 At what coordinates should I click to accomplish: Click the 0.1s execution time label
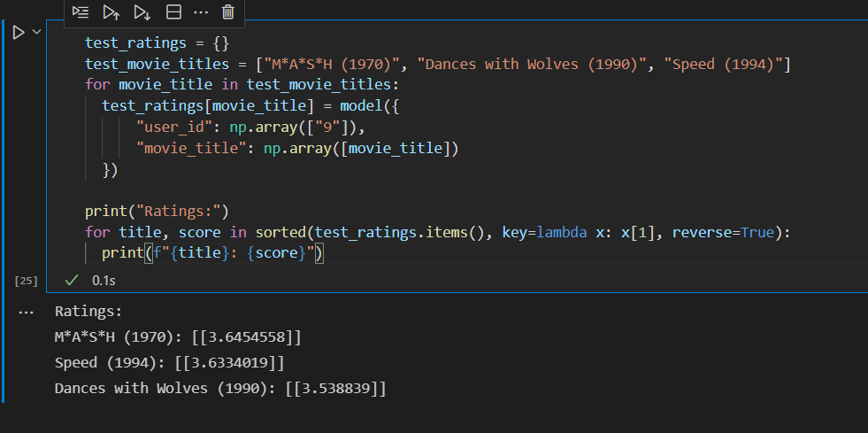click(x=104, y=281)
